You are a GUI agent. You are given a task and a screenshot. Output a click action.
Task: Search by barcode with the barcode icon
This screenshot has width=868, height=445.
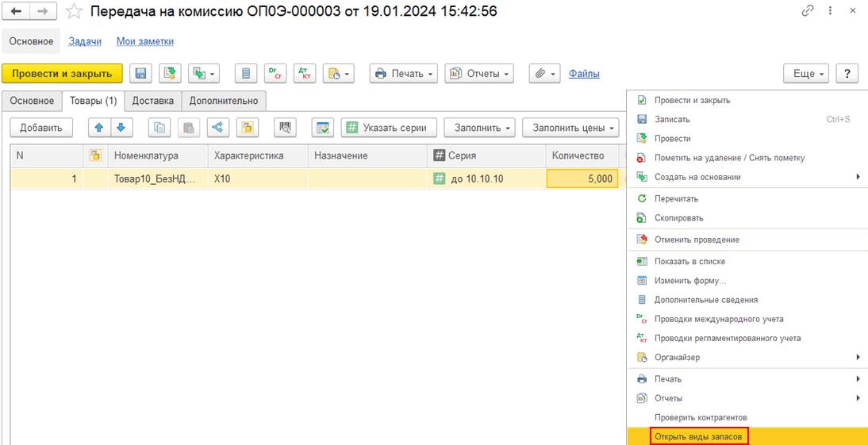tap(285, 128)
